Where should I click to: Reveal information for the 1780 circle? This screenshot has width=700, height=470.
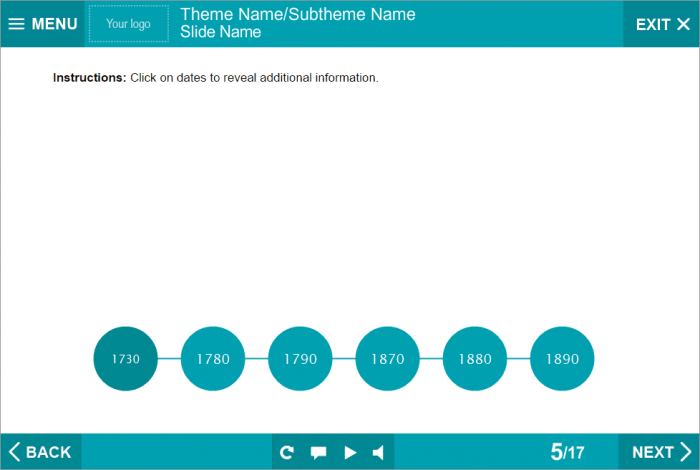(x=213, y=359)
